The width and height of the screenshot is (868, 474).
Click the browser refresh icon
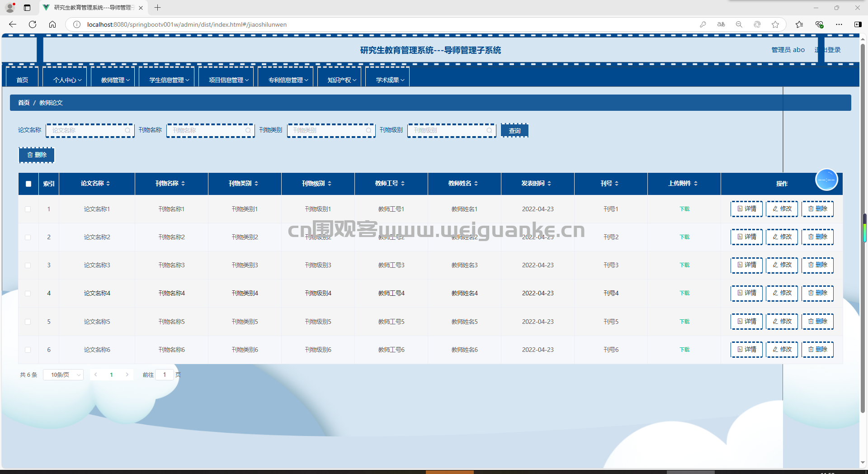(33, 24)
